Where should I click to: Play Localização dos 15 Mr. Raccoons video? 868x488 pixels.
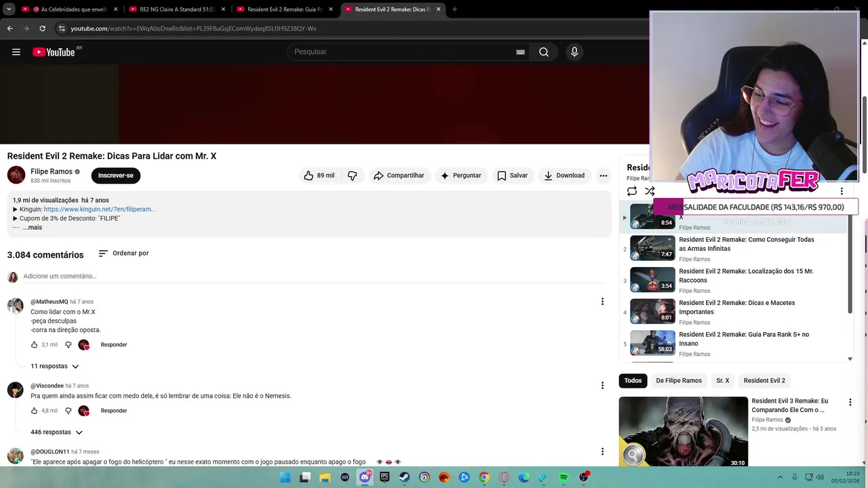[x=735, y=281]
